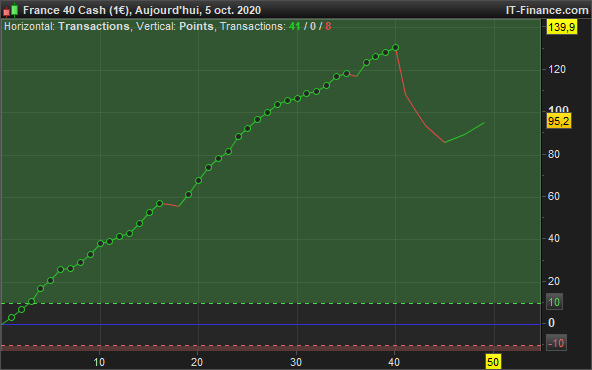The height and width of the screenshot is (370, 592).
Task: Select the 'Points' vertical axis setting
Action: point(196,26)
